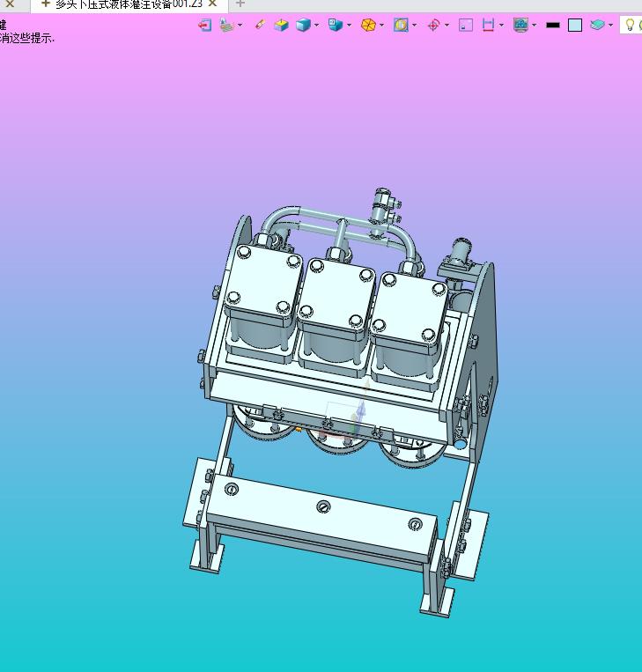Select the middle cylinder top cover plate
This screenshot has width=642, height=672.
tap(337, 292)
